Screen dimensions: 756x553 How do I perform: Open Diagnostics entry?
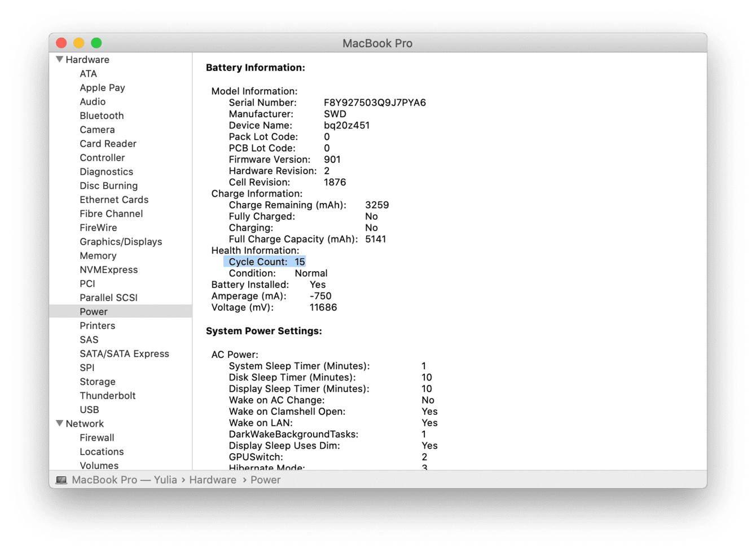107,172
